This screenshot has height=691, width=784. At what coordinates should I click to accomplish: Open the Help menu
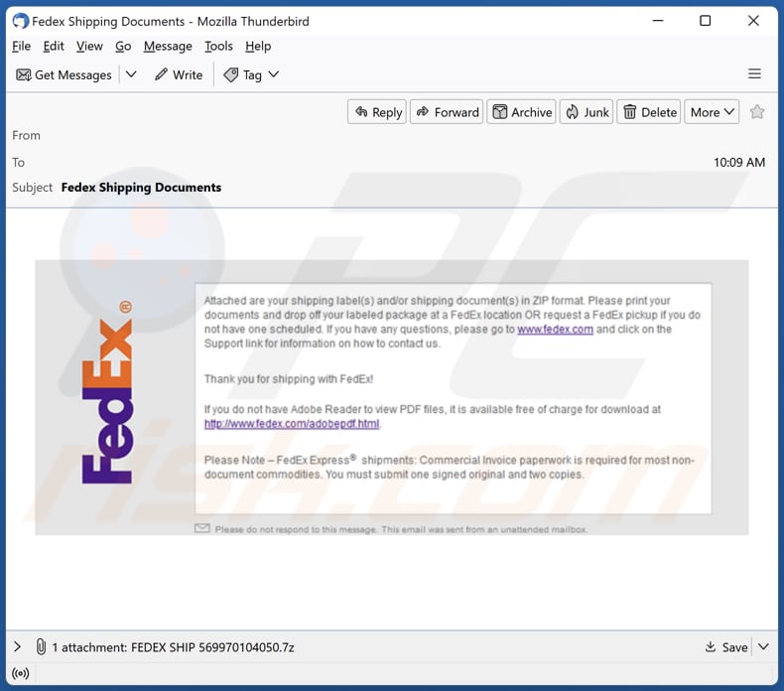[x=258, y=46]
